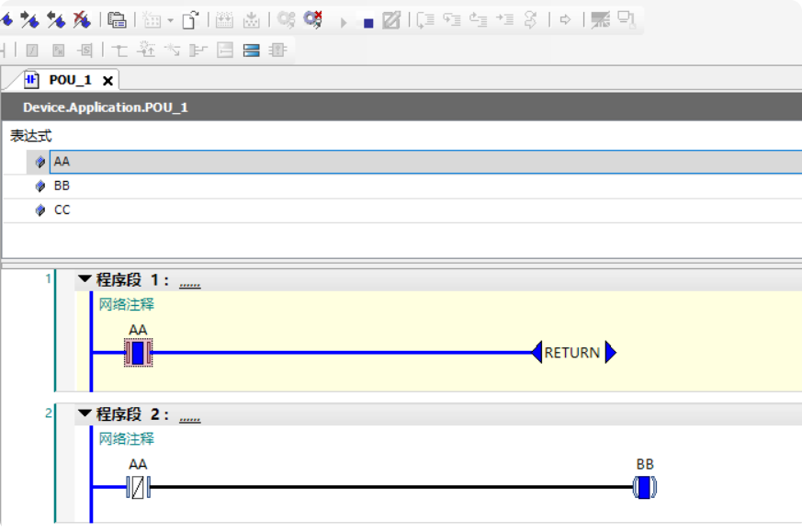The height and width of the screenshot is (532, 802).
Task: Click the document with arrow toolbar icon
Action: [x=190, y=19]
